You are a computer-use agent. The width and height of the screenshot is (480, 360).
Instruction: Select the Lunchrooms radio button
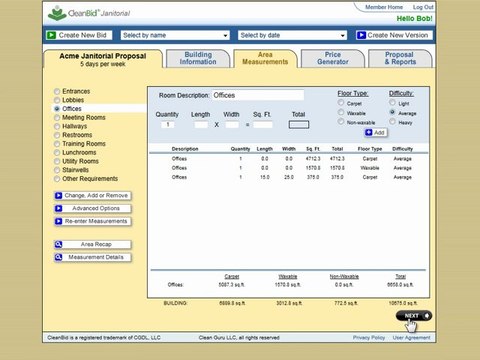click(x=57, y=153)
